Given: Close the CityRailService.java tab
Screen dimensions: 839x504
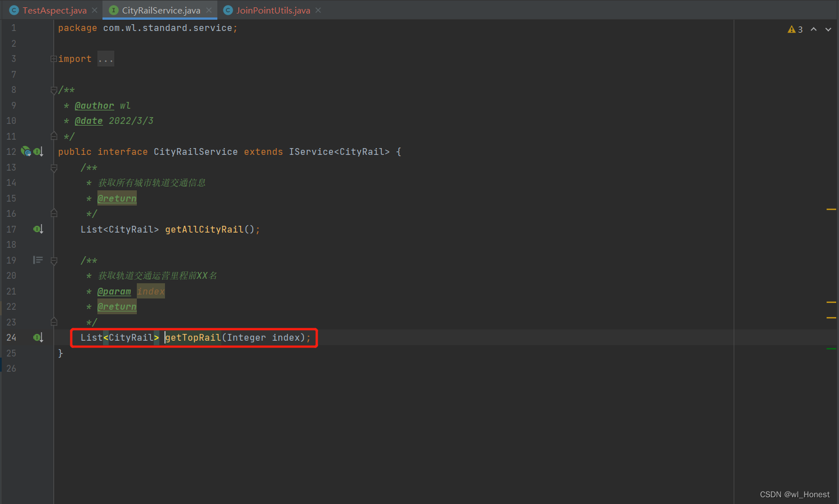Looking at the screenshot, I should click(x=209, y=10).
